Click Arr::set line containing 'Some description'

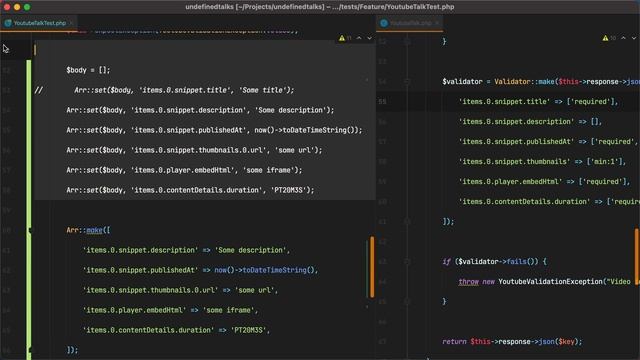pyautogui.click(x=200, y=110)
